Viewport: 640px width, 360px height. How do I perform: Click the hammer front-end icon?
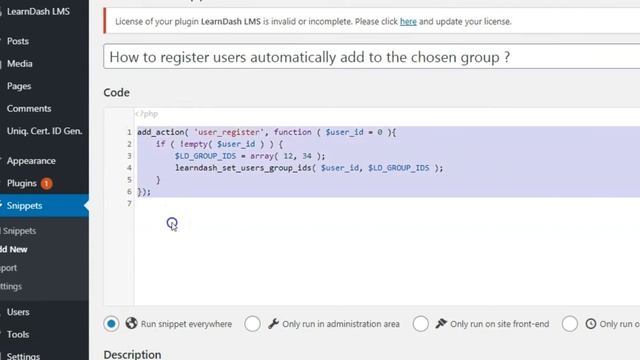tap(441, 323)
